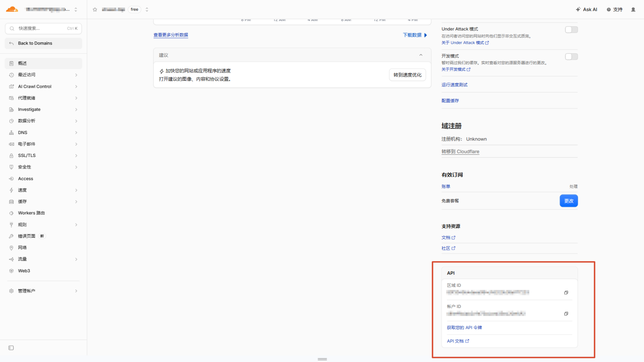Click 转移到 Cloudflare link
644x362 pixels.
point(460,152)
